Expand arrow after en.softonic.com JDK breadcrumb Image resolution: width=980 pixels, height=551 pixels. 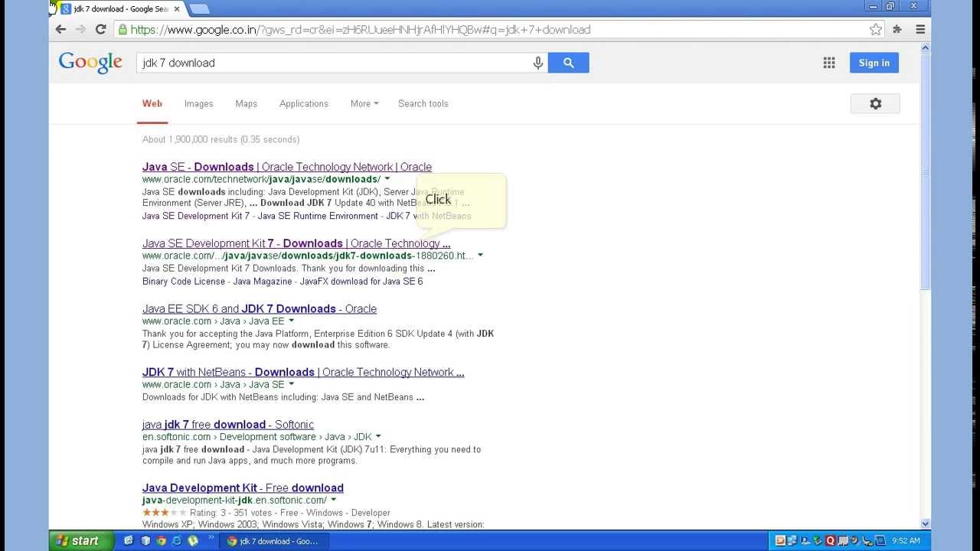pyautogui.click(x=378, y=437)
